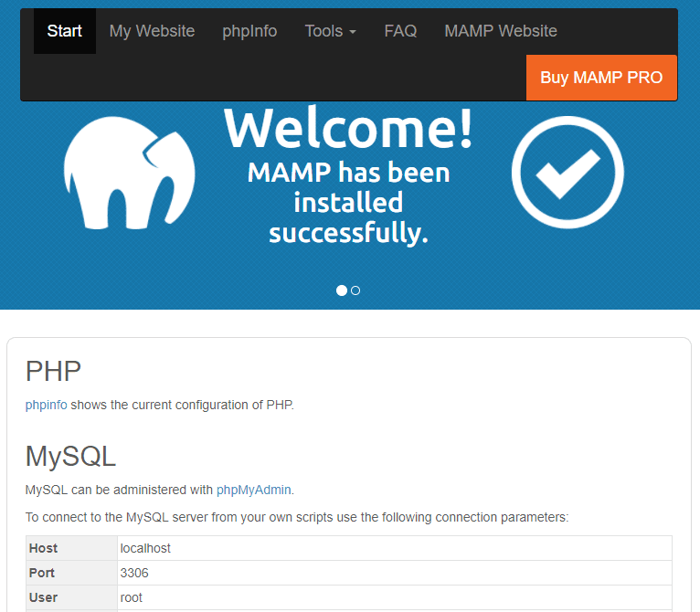Image resolution: width=700 pixels, height=612 pixels.
Task: Select the first carousel indicator dot
Action: pos(342,290)
